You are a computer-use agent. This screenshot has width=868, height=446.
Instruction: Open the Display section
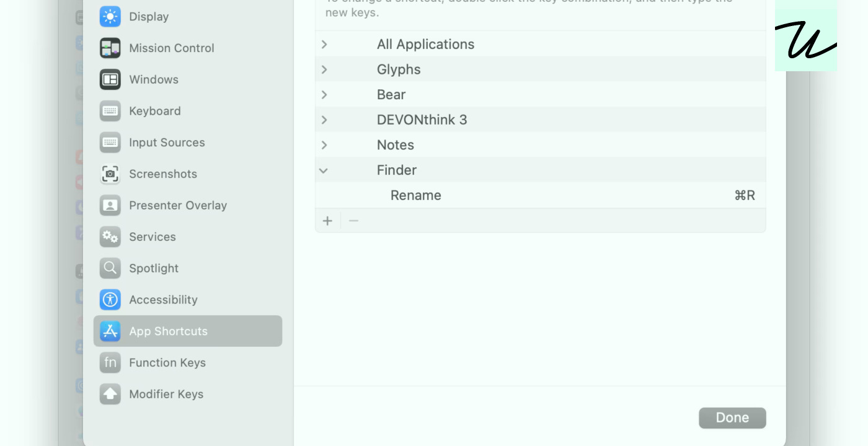188,17
